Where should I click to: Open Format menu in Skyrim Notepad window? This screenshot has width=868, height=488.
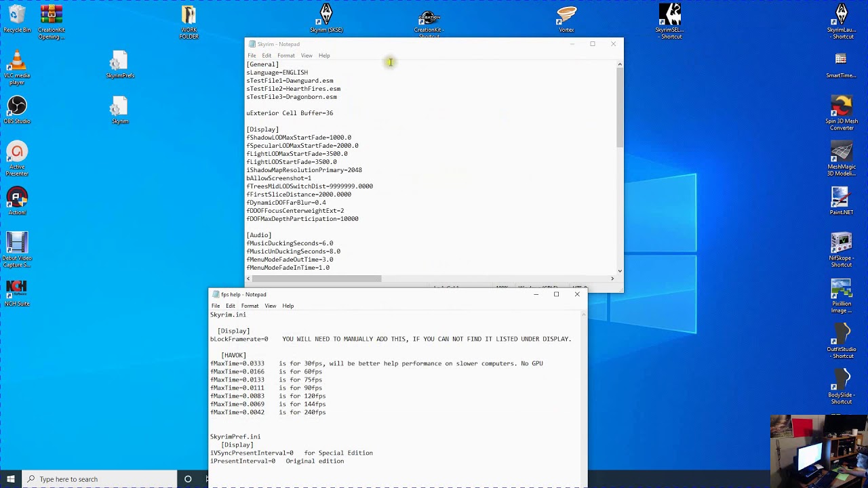click(x=286, y=56)
